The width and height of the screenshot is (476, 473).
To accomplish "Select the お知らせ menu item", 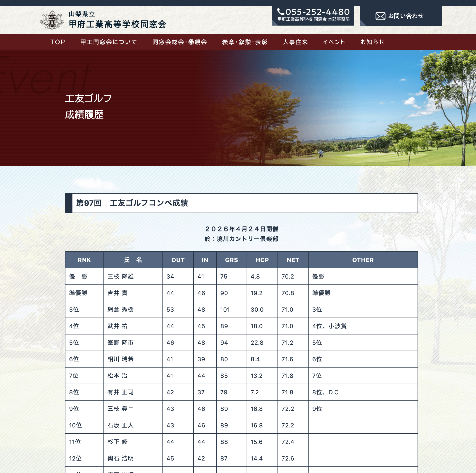I will click(x=372, y=42).
